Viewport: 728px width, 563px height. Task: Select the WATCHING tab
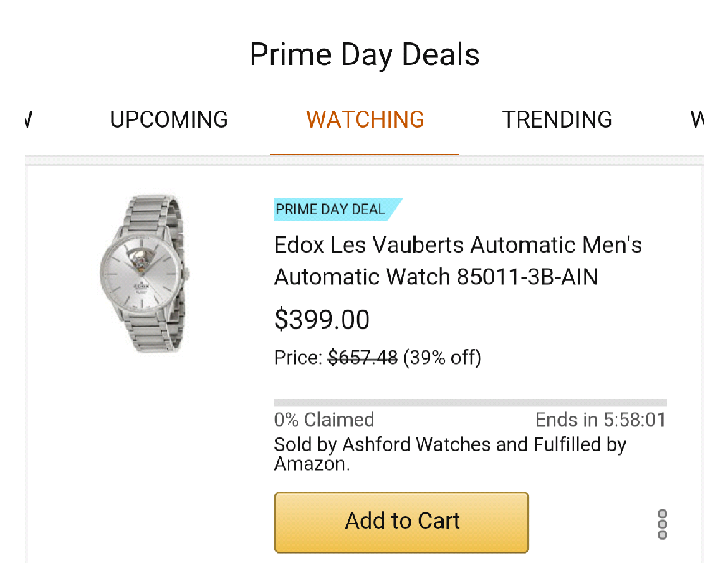365,119
